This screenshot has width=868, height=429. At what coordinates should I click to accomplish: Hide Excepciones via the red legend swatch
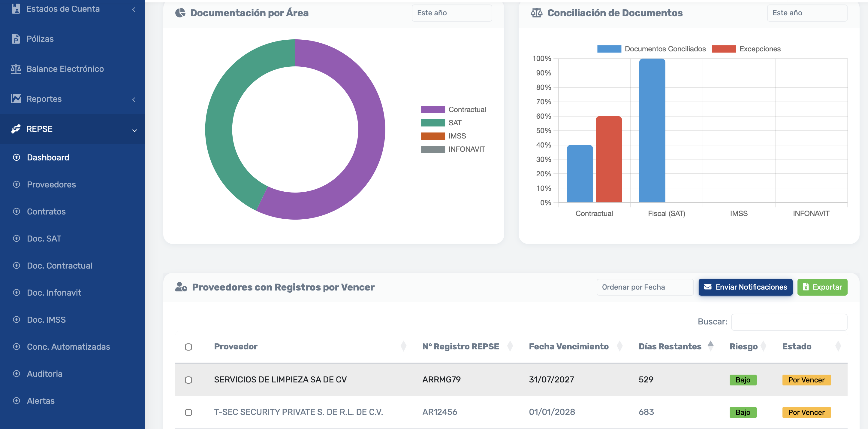click(x=724, y=49)
